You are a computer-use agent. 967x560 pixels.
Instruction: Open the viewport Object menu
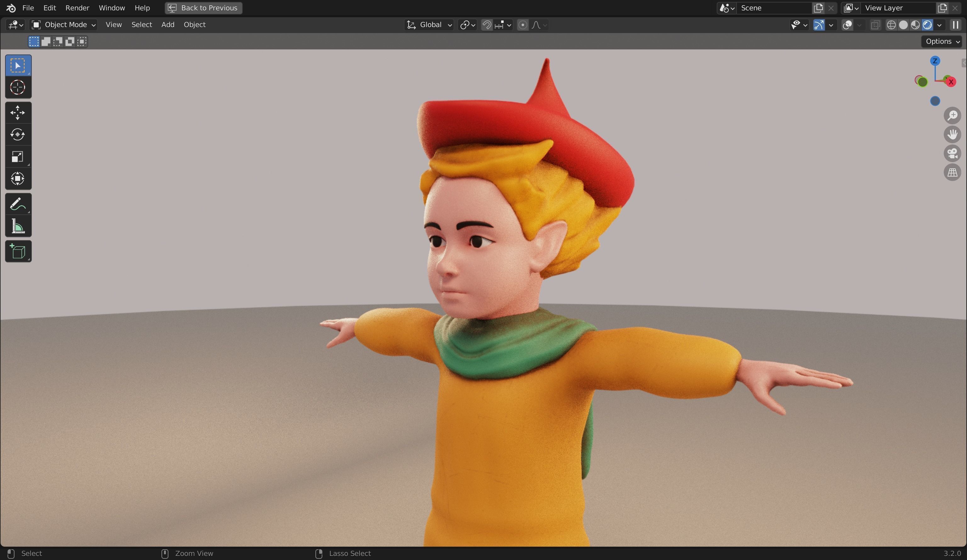(x=195, y=25)
